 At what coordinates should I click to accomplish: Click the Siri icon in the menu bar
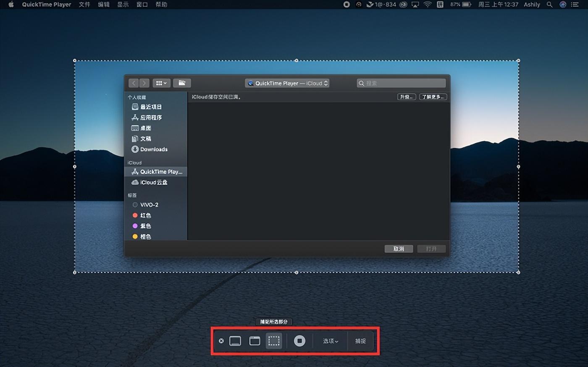(x=563, y=4)
